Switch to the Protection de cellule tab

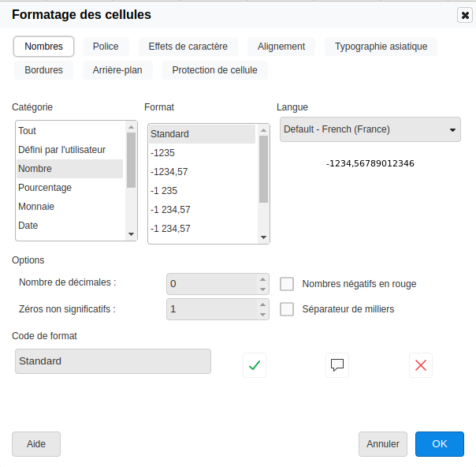[214, 70]
